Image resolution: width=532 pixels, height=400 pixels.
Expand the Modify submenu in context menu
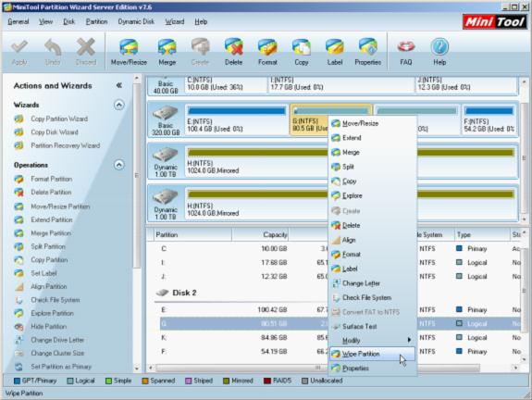pos(372,340)
